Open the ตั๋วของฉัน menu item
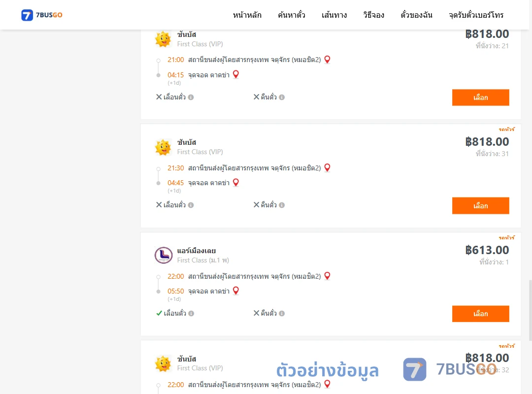Screen dimensions: 532x394 tap(416, 15)
